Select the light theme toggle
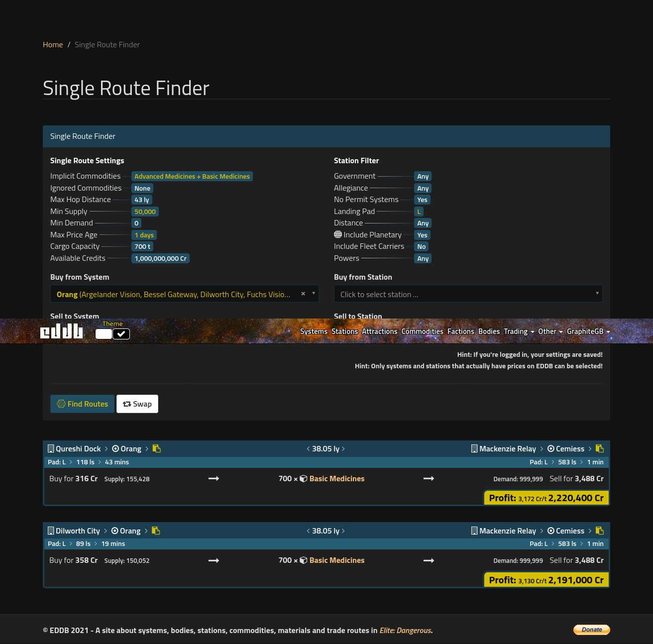The image size is (653, 644). [104, 334]
